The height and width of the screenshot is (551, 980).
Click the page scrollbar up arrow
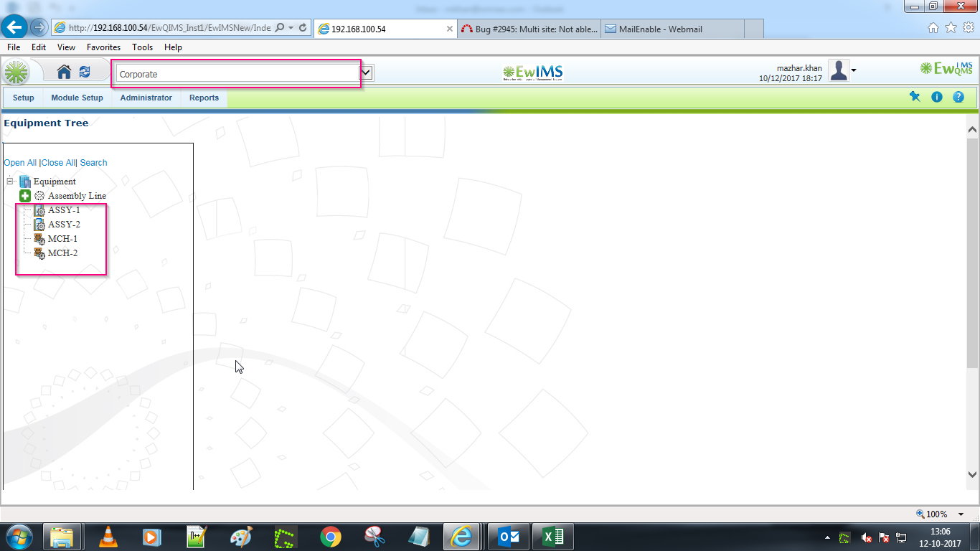point(972,130)
